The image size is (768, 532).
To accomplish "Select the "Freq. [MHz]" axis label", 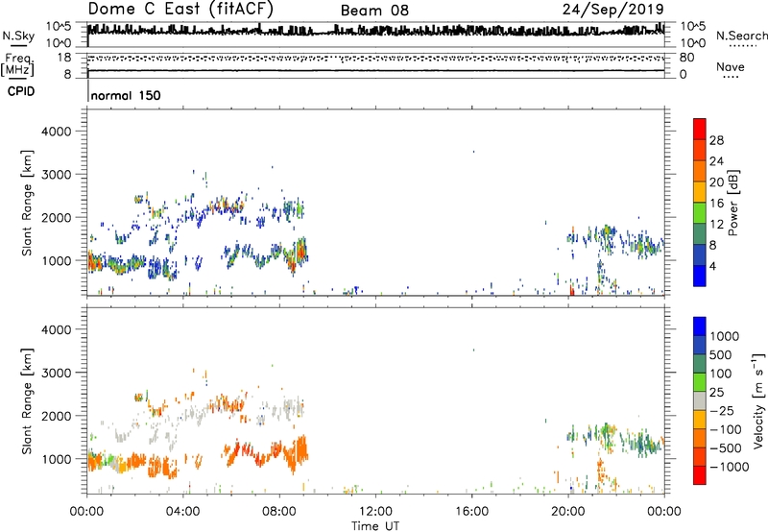I will [17, 65].
